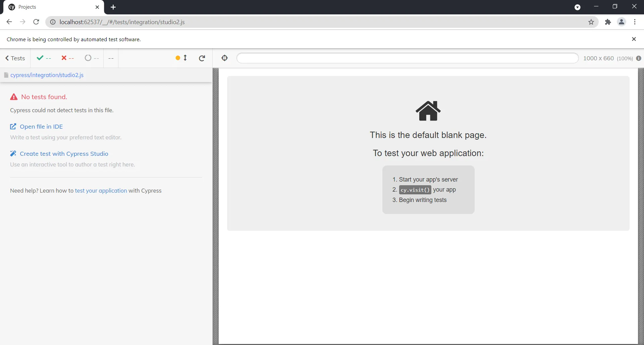Click the Cypress URL input bar
This screenshot has height=345, width=644.
click(407, 58)
